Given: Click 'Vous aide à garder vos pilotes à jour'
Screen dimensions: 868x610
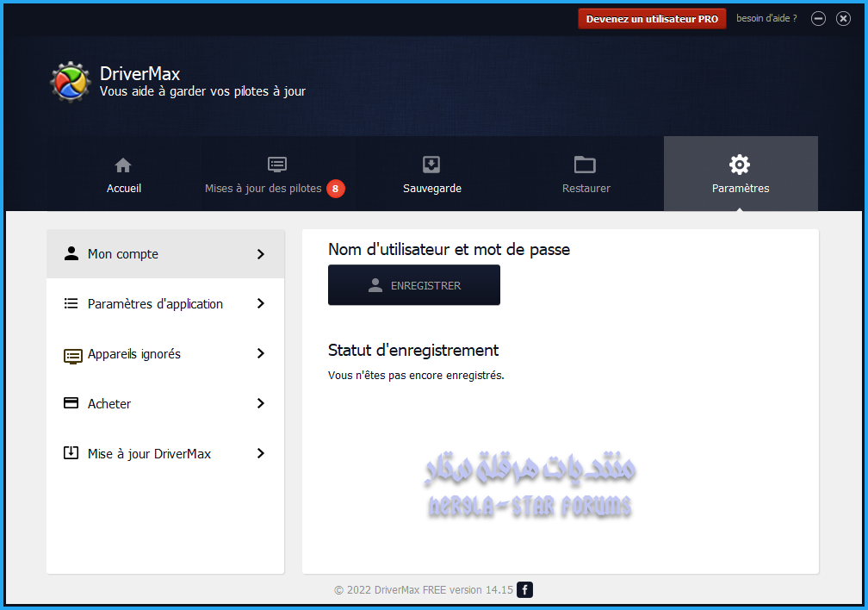Looking at the screenshot, I should tap(202, 91).
